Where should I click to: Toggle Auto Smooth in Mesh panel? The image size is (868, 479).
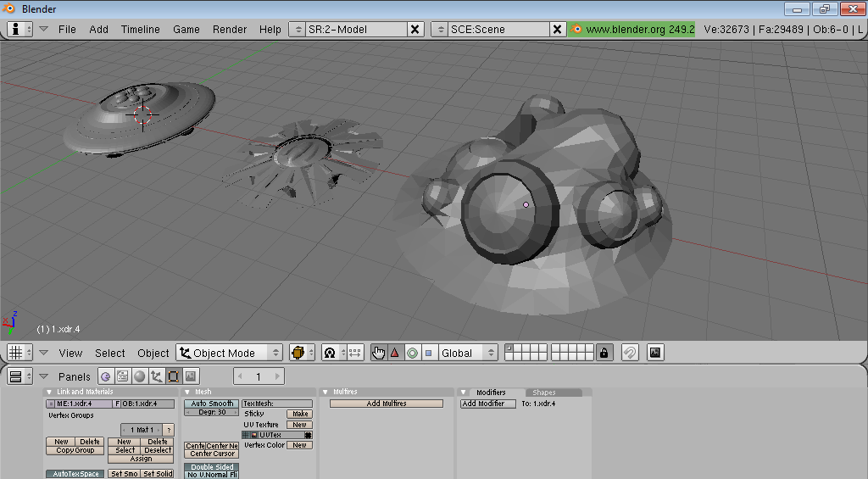[211, 404]
